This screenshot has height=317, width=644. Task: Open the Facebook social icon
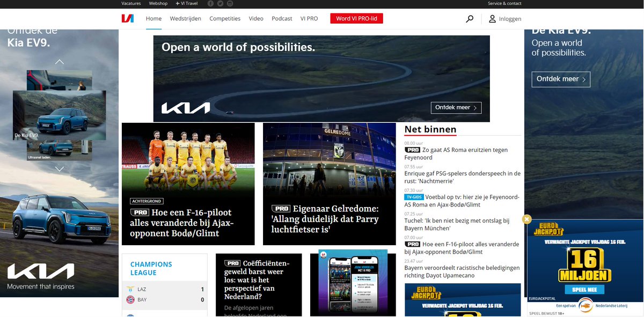(x=210, y=3)
